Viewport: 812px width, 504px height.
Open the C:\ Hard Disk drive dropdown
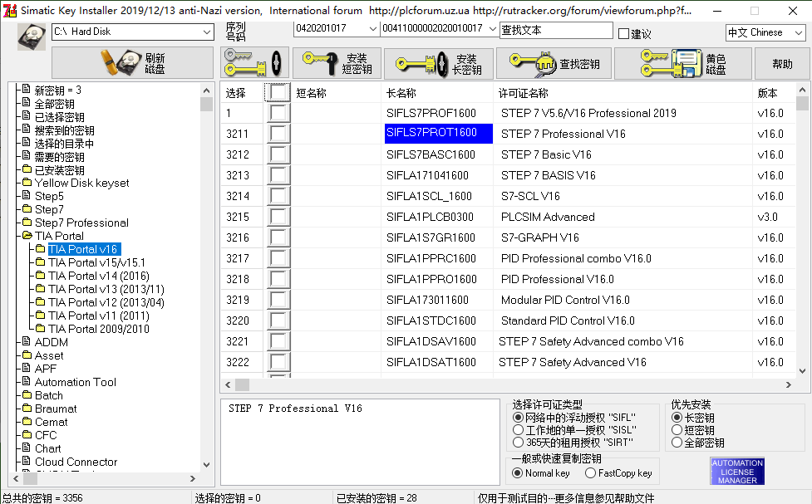(207, 32)
